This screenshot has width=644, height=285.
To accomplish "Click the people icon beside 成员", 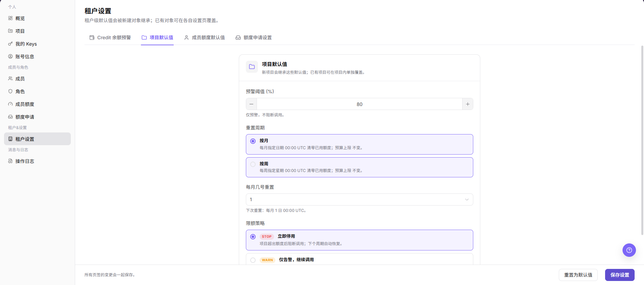I will point(10,78).
